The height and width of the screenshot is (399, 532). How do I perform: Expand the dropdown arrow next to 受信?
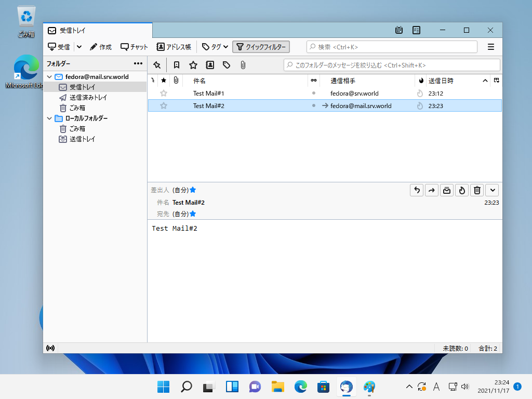79,47
